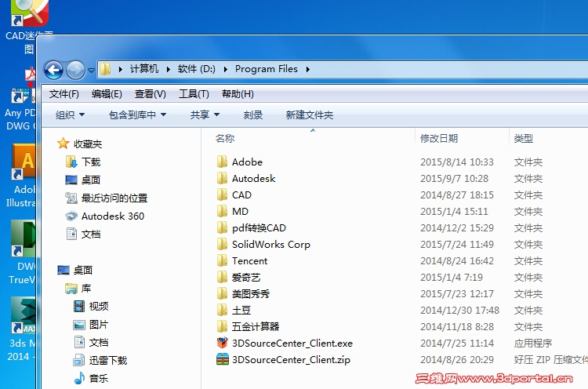Click the folder icon in the address bar
The width and height of the screenshot is (588, 389).
click(x=106, y=69)
